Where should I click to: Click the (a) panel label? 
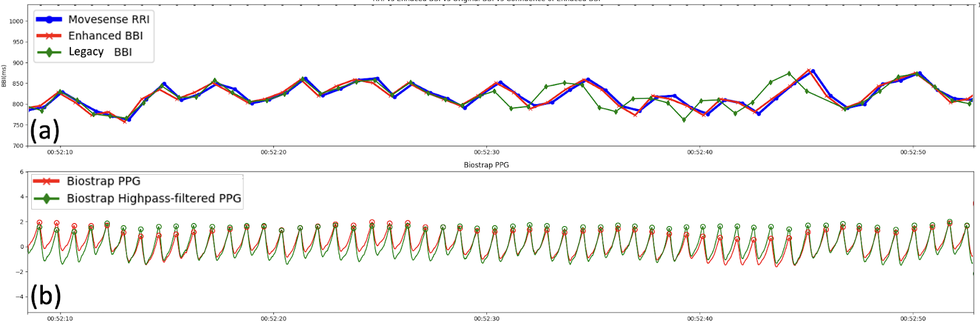pyautogui.click(x=45, y=131)
